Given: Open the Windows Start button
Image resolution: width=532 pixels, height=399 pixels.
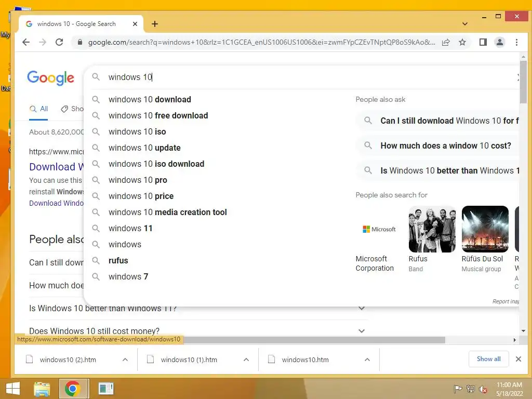Looking at the screenshot, I should click(13, 389).
